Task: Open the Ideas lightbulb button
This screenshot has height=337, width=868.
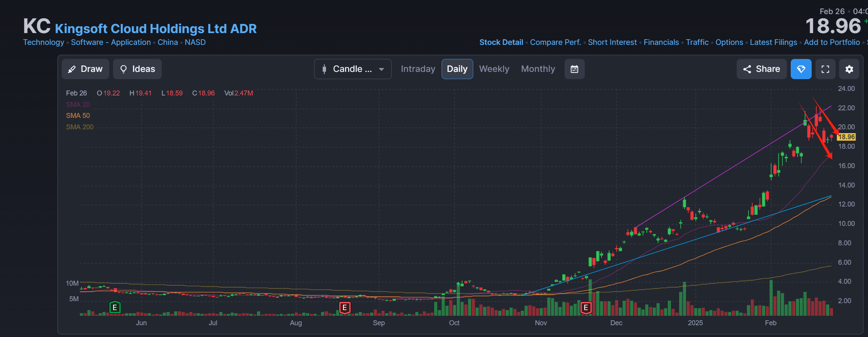Action: [x=137, y=69]
